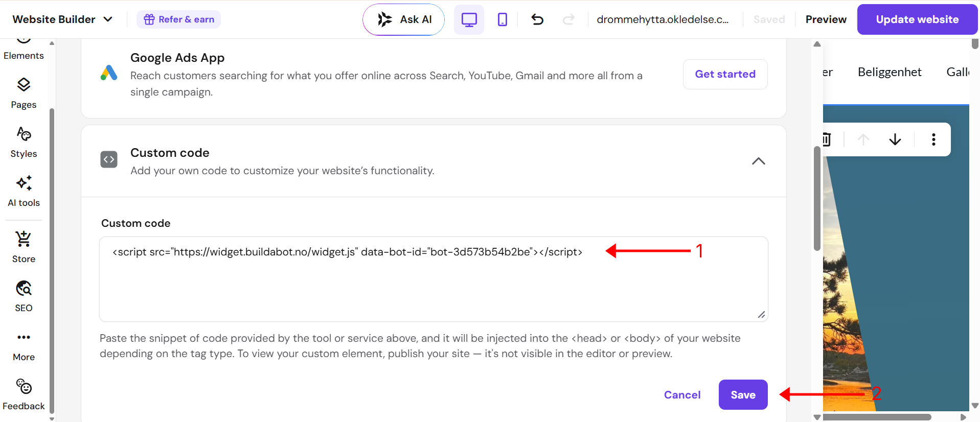Click the integrations panel vertical scrollbar
980x422 pixels.
(x=817, y=198)
